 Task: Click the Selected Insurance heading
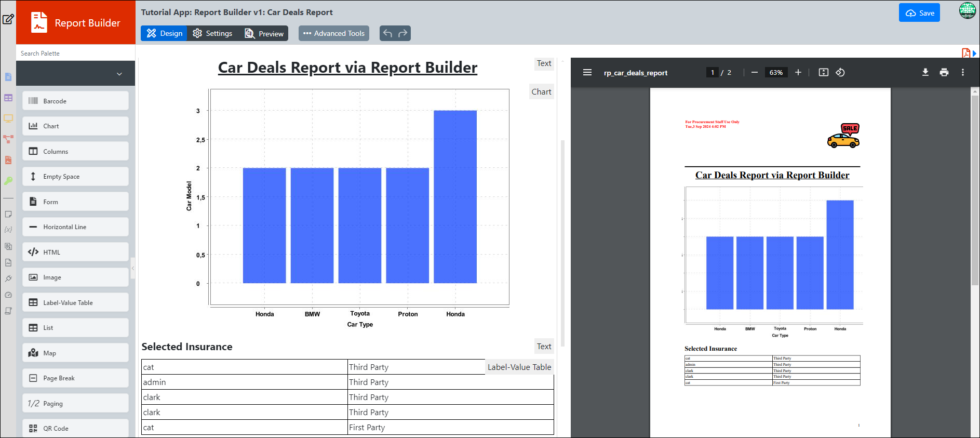187,347
